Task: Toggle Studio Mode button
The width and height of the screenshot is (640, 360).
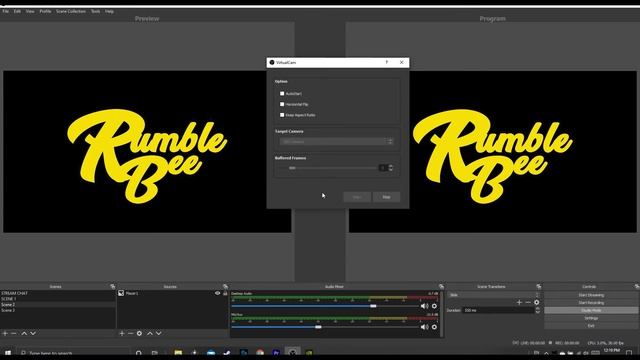Action: (591, 310)
